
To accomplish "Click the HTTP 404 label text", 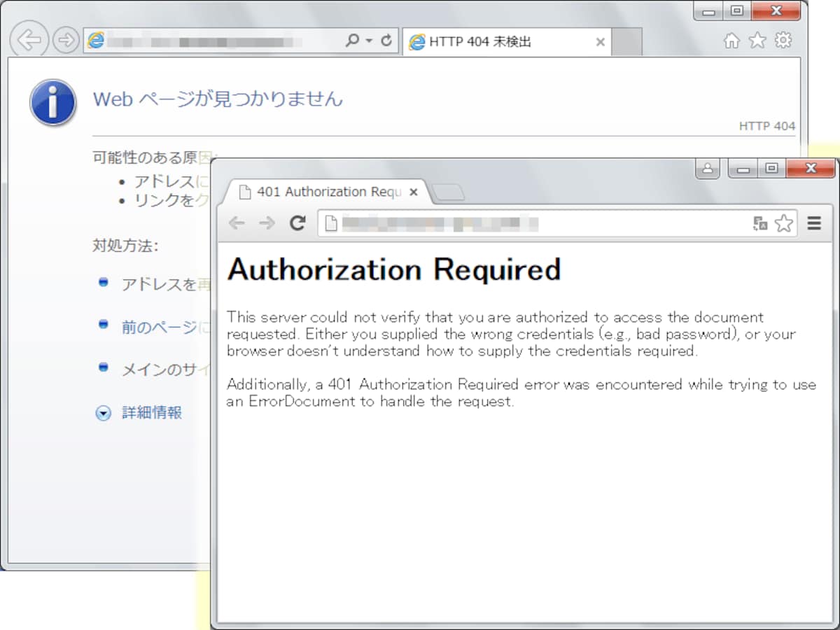I will 767,126.
